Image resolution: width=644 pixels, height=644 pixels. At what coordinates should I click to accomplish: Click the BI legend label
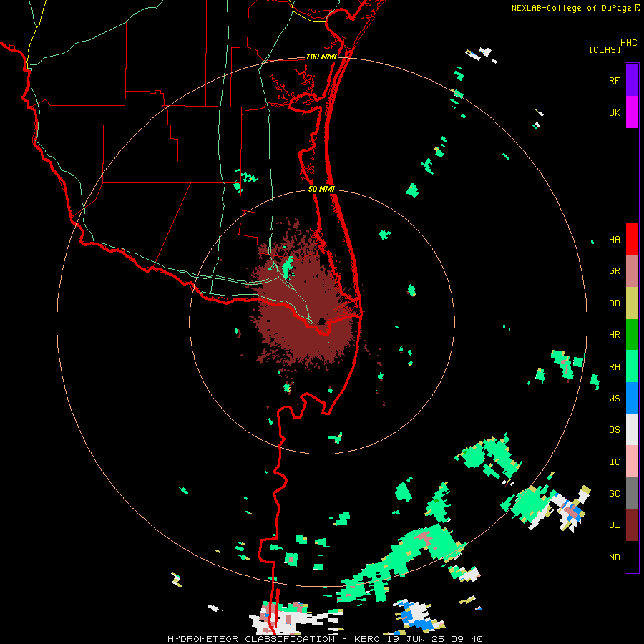tap(614, 525)
